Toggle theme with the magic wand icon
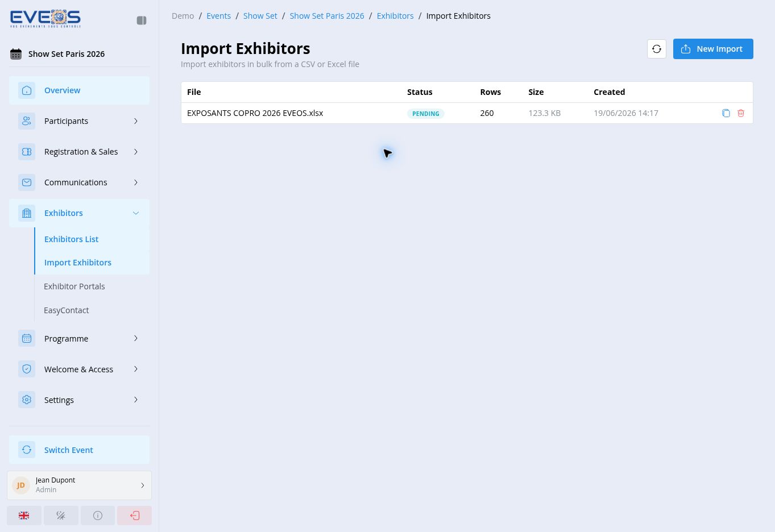 pos(61,516)
